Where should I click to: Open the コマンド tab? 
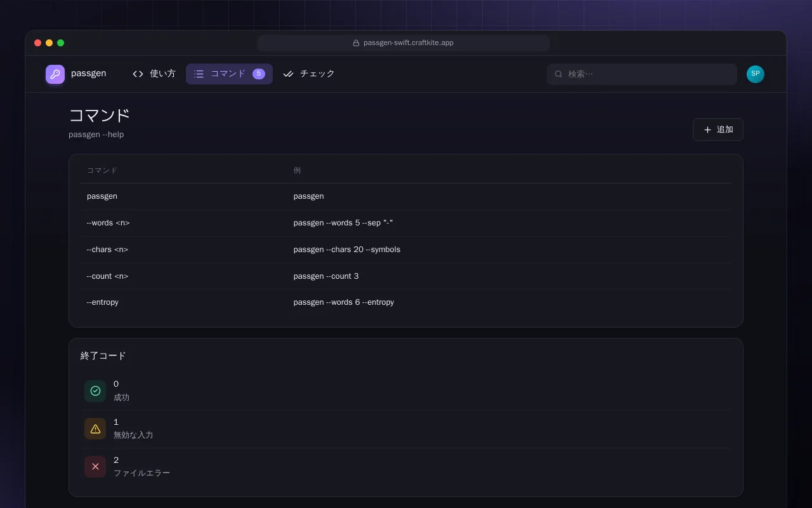coord(229,74)
